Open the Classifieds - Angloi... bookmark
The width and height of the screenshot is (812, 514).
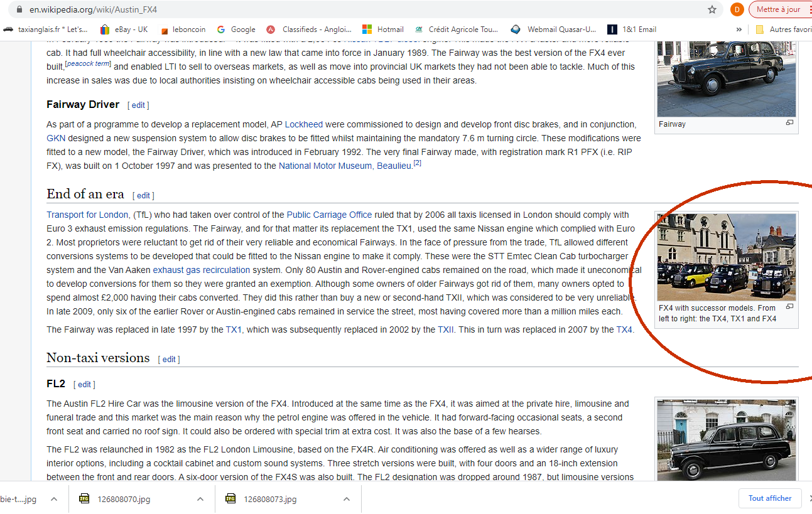tap(308, 29)
